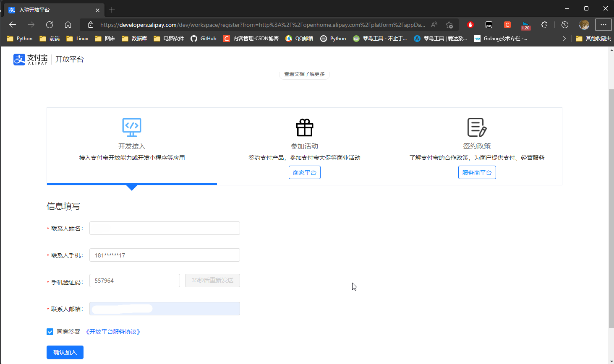This screenshot has height=364, width=614.
Task: Open the read aloud icon in address bar
Action: point(434,25)
